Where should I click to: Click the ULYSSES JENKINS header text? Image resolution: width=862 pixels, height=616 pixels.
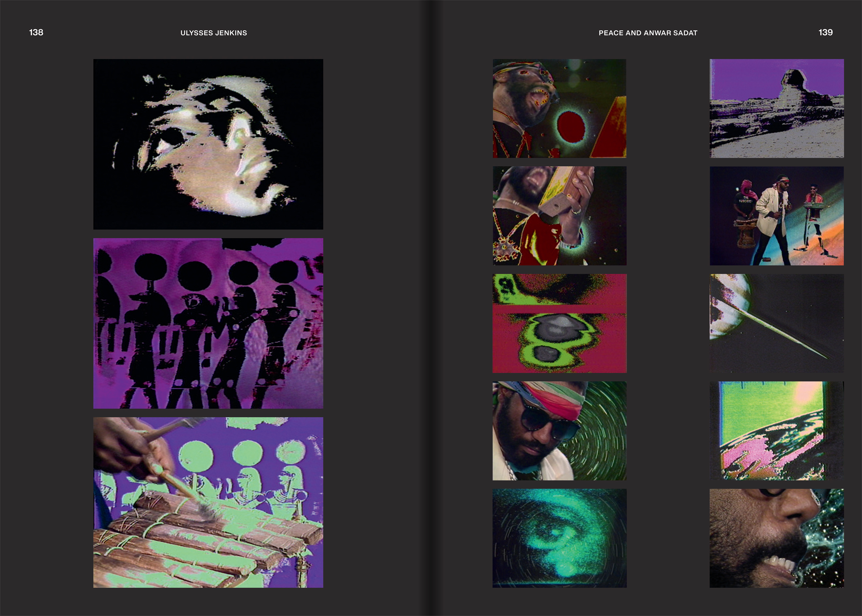(x=214, y=33)
